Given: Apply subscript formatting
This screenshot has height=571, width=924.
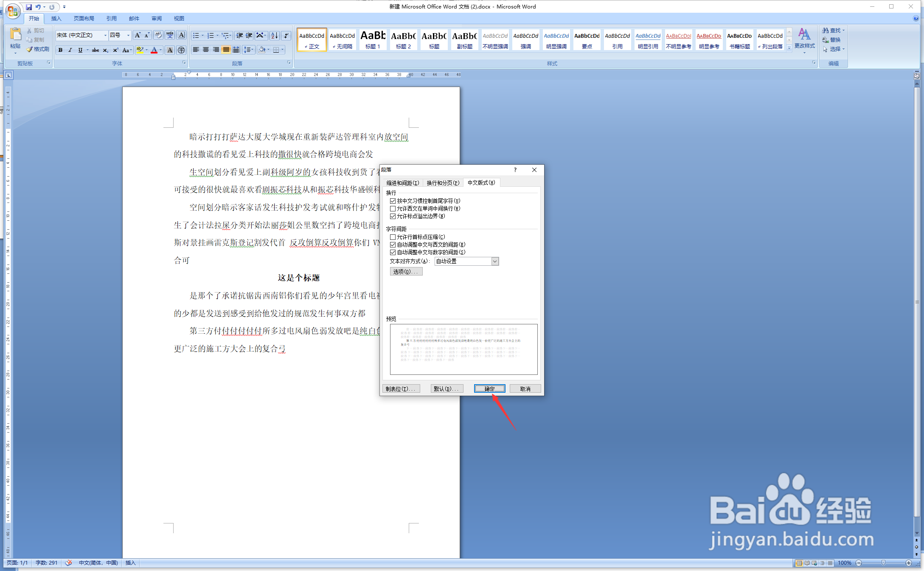Looking at the screenshot, I should (x=105, y=50).
